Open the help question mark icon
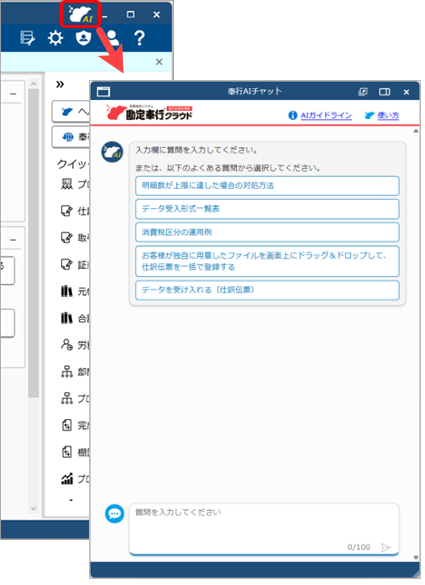This screenshot has height=585, width=425. 139,38
